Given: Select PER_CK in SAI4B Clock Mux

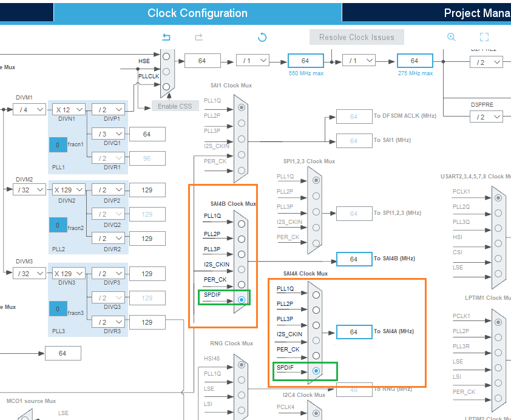Looking at the screenshot, I should coord(242,285).
